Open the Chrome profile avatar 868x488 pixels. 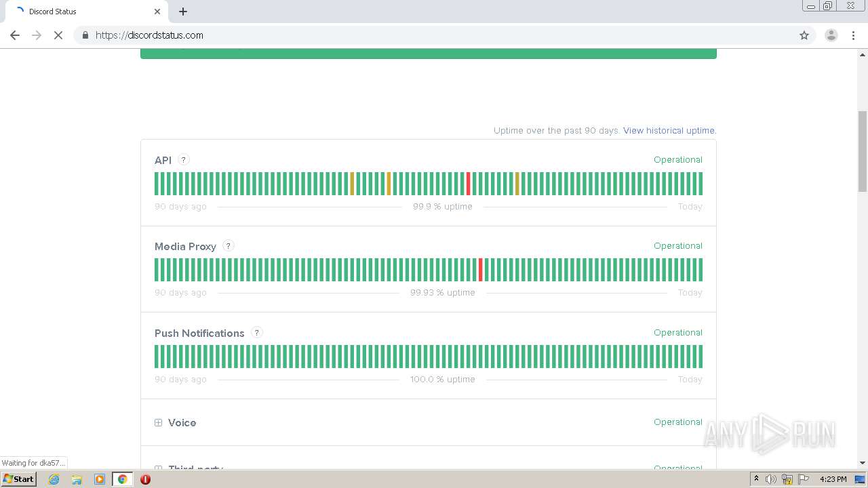coord(831,35)
